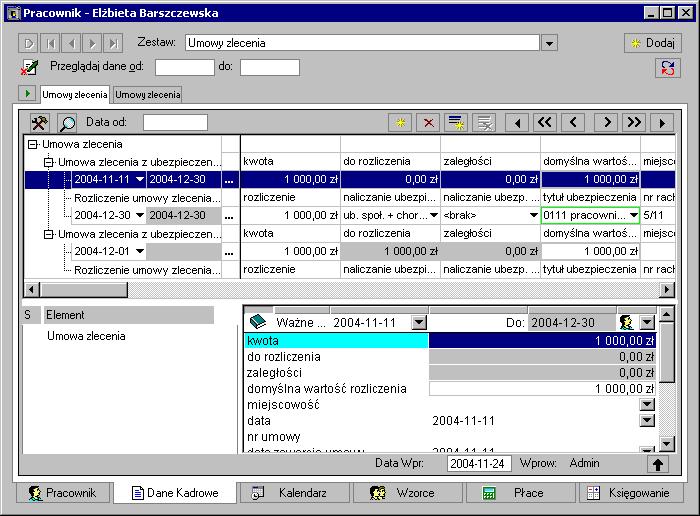Open the Zestaw dropdown list
The width and height of the screenshot is (700, 516).
click(x=549, y=43)
